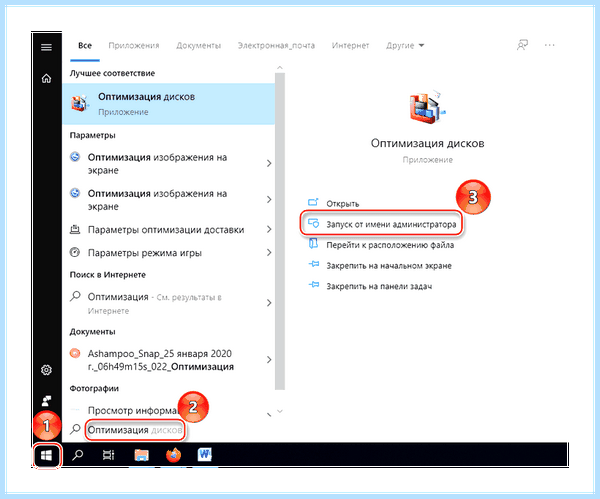This screenshot has width=600, height=499.
Task: Open the hamburger menu in the sidebar
Action: pos(46,47)
